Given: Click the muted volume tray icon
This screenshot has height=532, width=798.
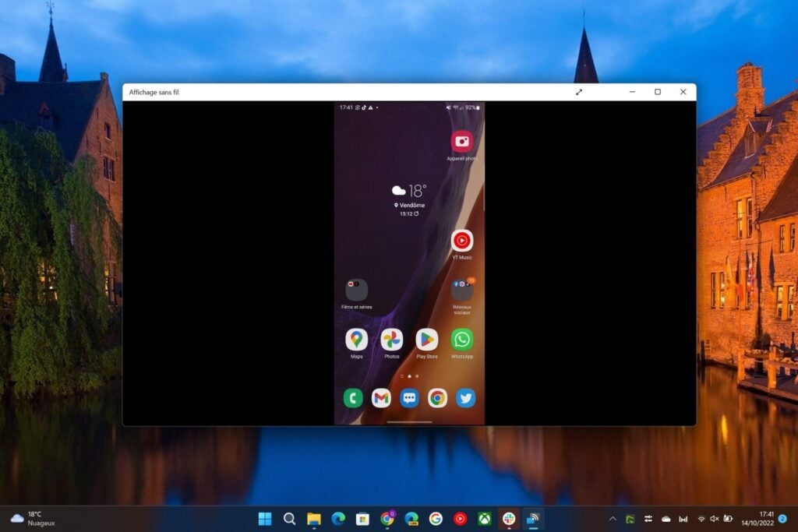Looking at the screenshot, I should tap(715, 519).
